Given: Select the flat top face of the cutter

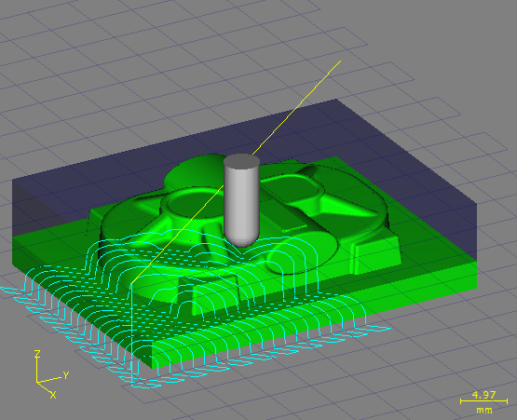Looking at the screenshot, I should point(241,161).
